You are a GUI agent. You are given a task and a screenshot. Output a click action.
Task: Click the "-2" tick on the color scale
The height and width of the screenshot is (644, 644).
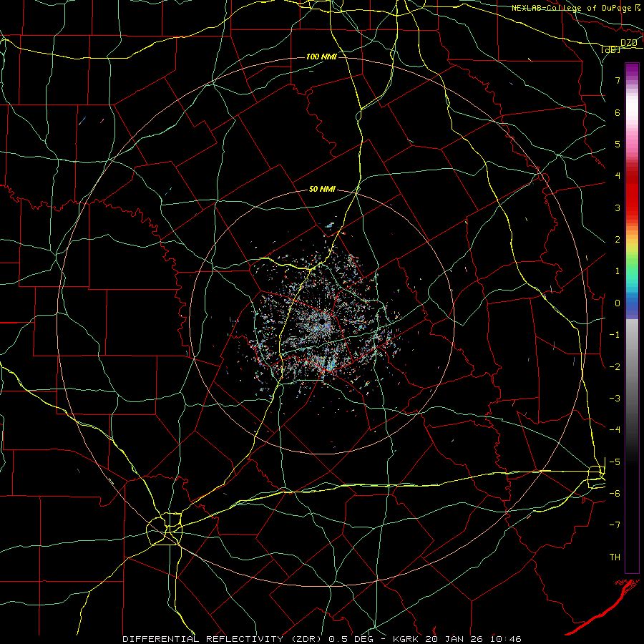click(615, 367)
